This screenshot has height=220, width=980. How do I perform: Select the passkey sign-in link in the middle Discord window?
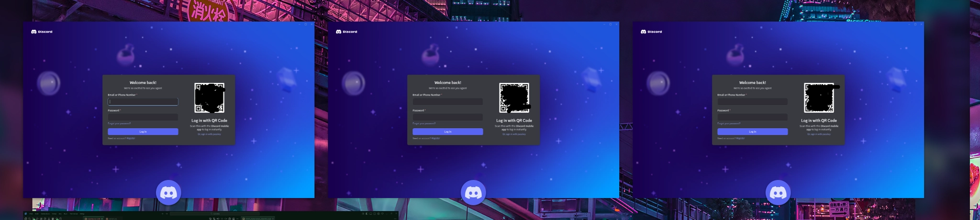[514, 134]
